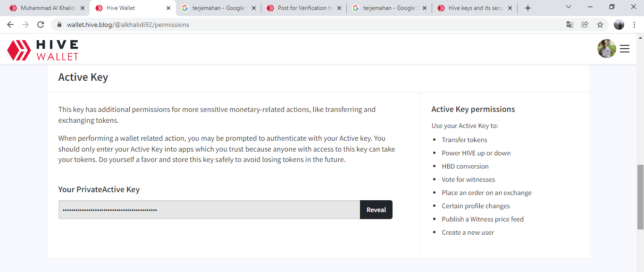The width and height of the screenshot is (644, 272).
Task: Open a new browser tab
Action: [x=528, y=8]
